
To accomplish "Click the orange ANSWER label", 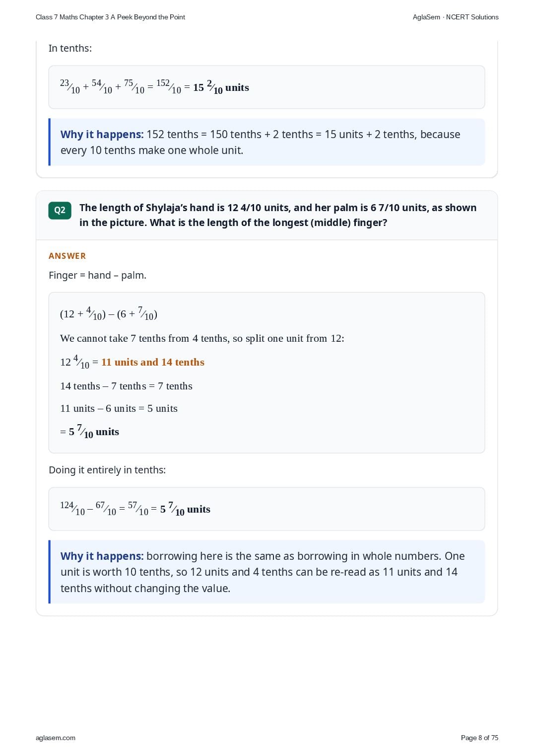I will click(67, 256).
